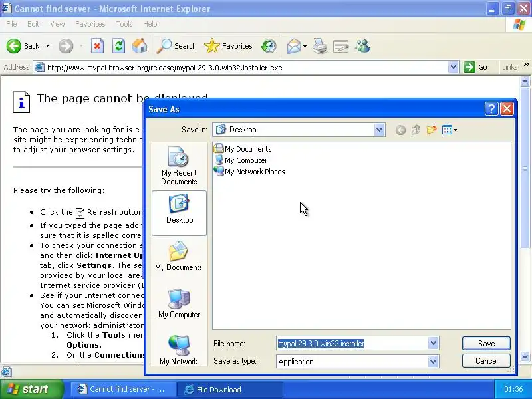Open the Windows Start button
Image resolution: width=532 pixels, height=399 pixels.
coord(31,389)
